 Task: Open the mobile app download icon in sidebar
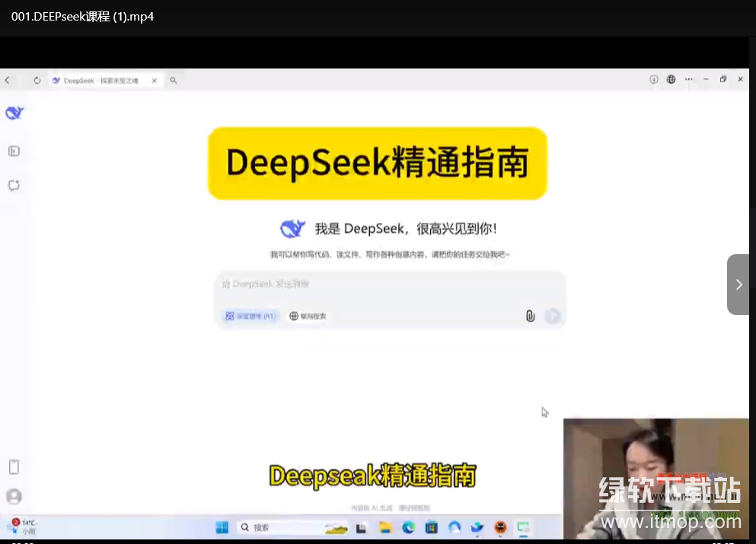[14, 466]
